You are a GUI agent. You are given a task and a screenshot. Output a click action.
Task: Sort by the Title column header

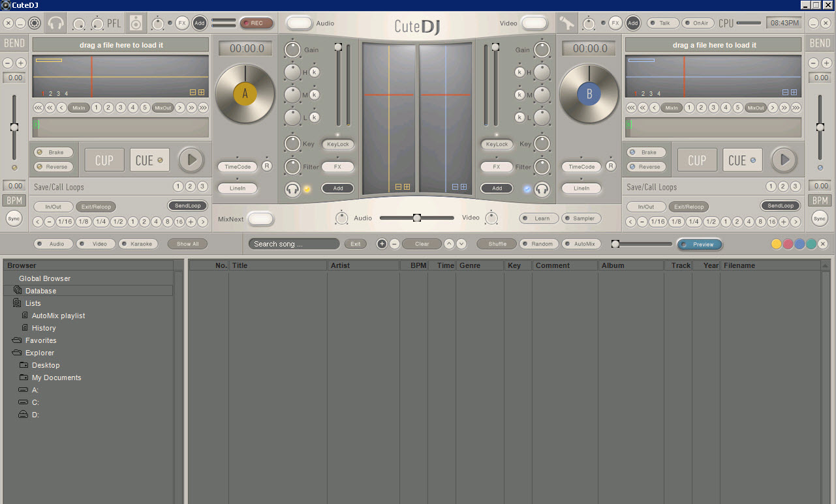278,265
